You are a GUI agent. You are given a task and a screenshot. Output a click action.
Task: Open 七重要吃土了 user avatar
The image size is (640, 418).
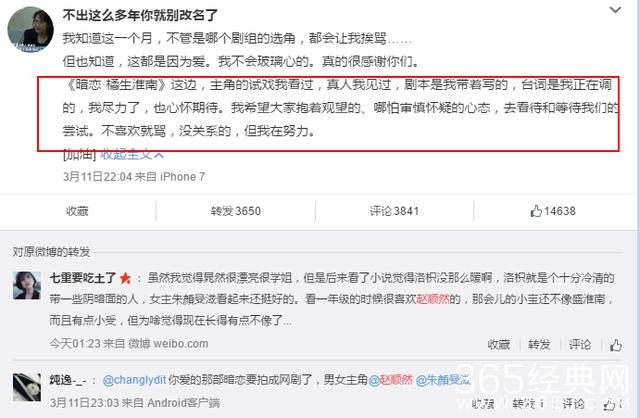point(27,285)
